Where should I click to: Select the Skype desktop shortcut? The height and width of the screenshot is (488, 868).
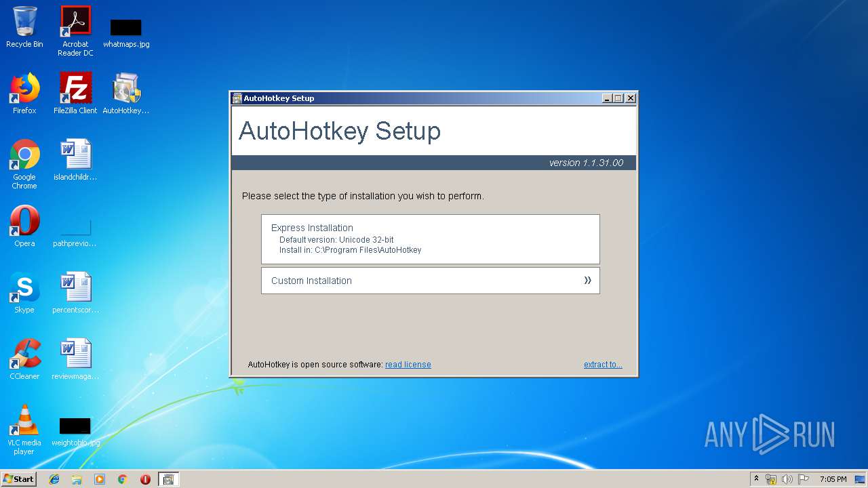click(x=24, y=293)
